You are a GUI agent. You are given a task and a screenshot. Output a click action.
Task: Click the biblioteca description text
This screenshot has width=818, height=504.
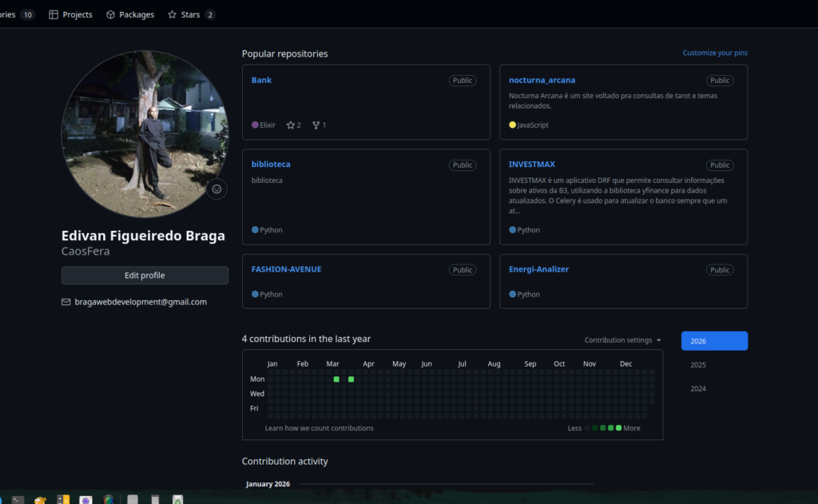[x=267, y=181]
